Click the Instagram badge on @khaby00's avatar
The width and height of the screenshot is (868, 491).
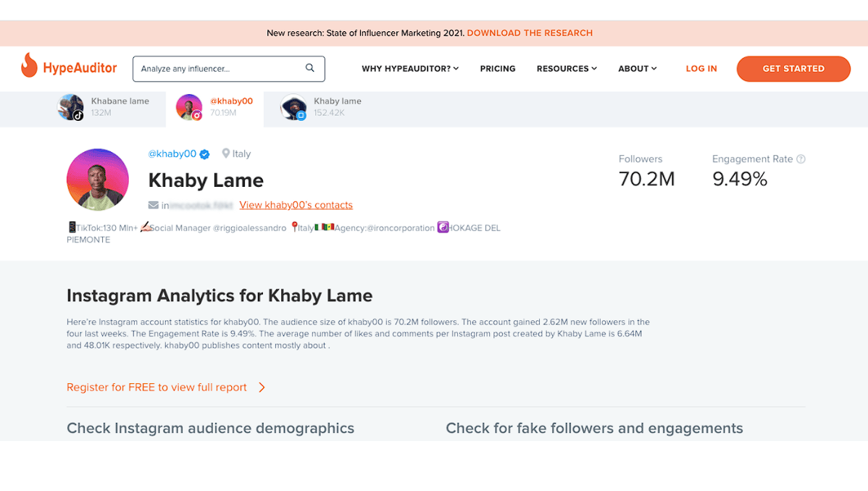pos(197,115)
